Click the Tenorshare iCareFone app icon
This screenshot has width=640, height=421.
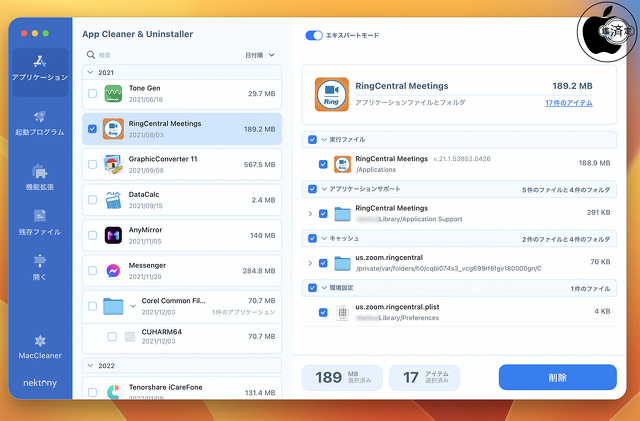[114, 391]
